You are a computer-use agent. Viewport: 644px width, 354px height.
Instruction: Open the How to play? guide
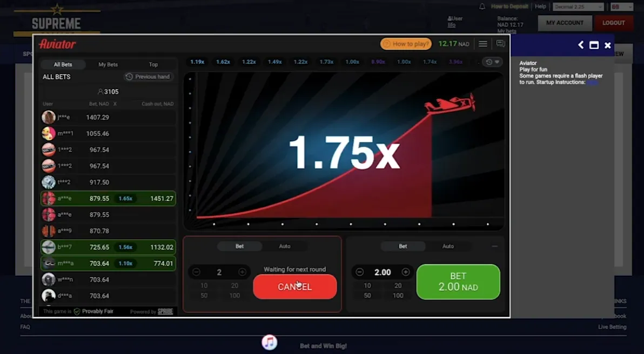pyautogui.click(x=406, y=44)
